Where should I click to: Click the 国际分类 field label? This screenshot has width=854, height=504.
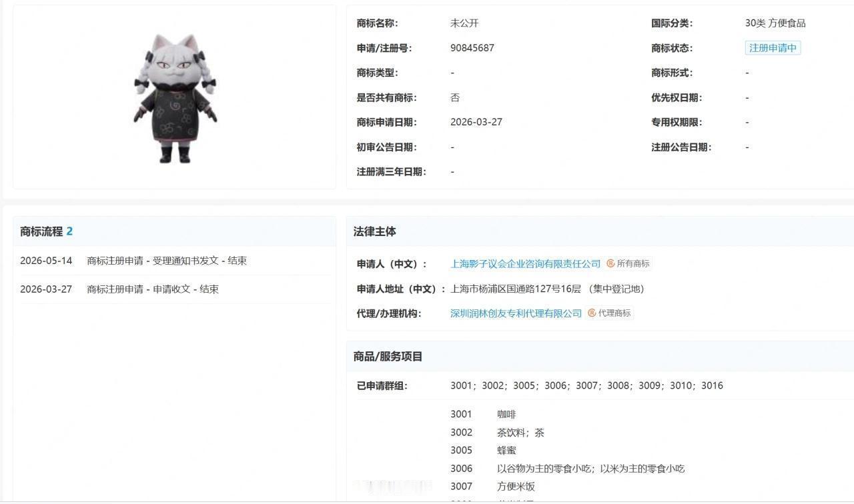tap(672, 23)
